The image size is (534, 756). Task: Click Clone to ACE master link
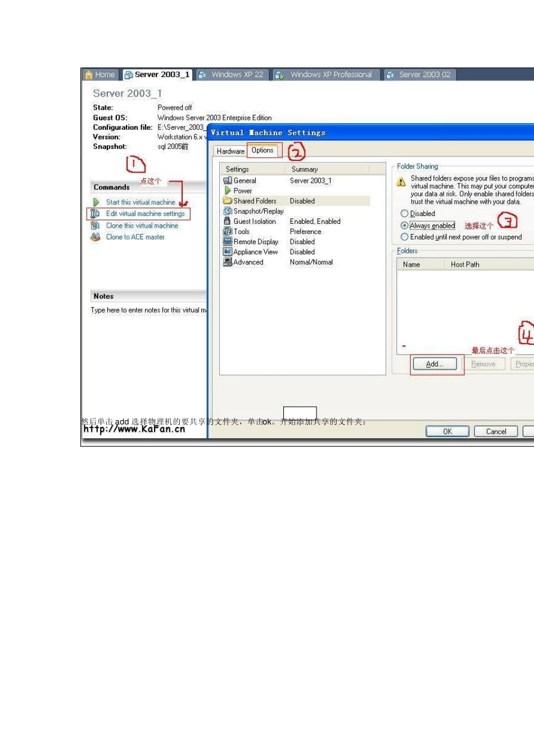click(x=135, y=237)
